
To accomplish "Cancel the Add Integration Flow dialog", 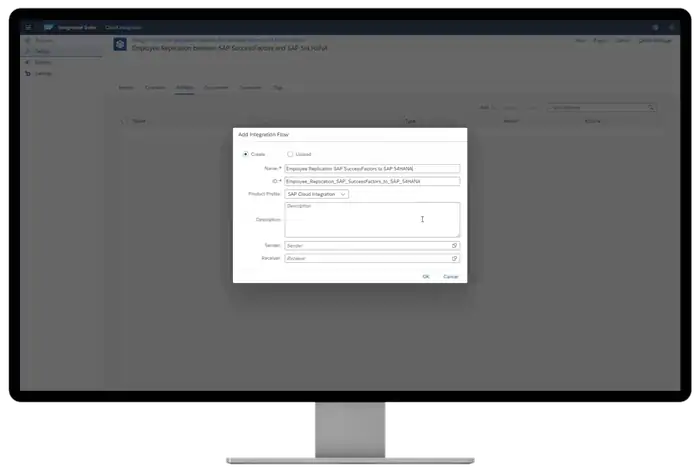I will pos(450,276).
